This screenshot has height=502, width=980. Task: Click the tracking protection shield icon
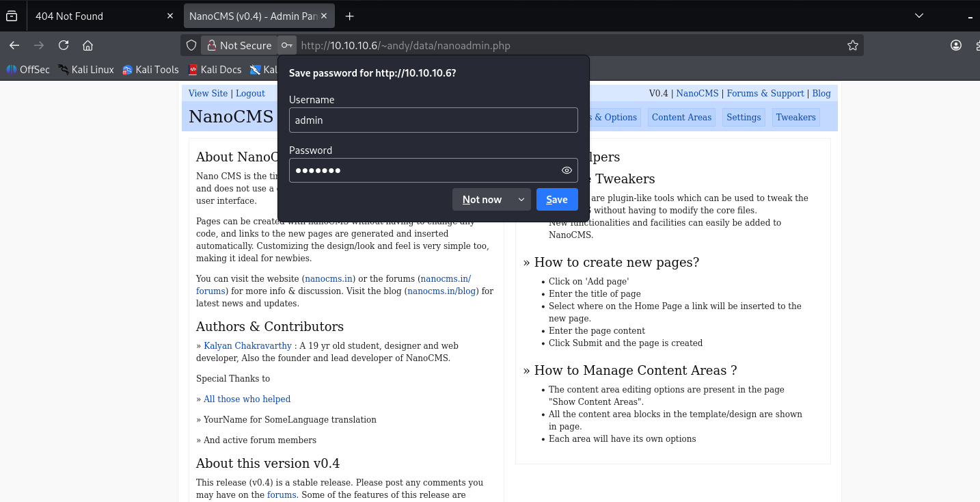click(191, 45)
